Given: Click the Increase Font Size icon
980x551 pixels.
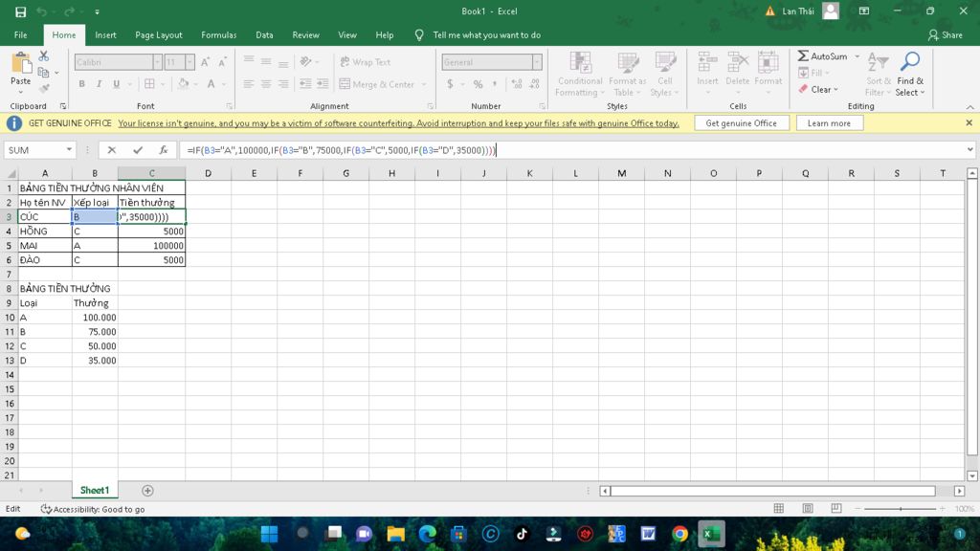Looking at the screenshot, I should click(205, 62).
